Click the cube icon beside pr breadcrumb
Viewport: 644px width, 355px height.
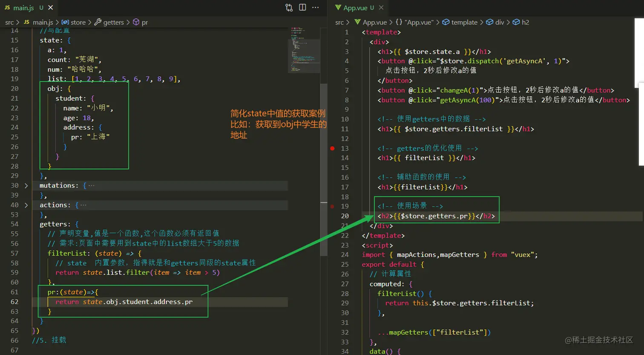[x=136, y=22]
